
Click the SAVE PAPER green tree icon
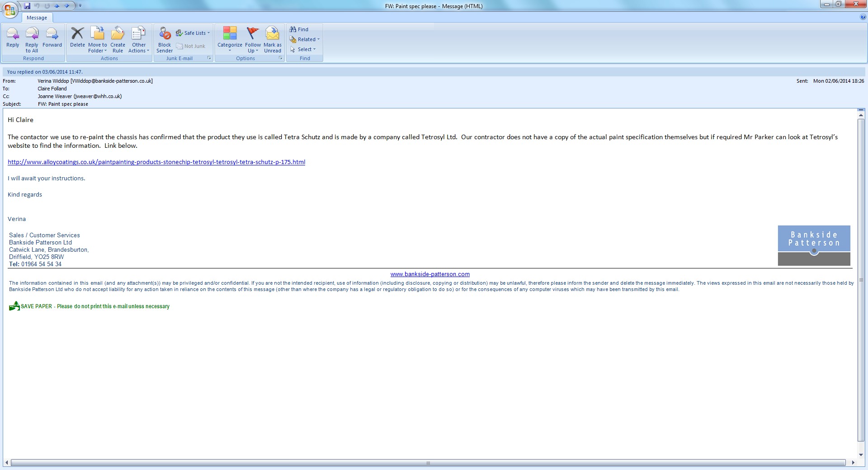pyautogui.click(x=14, y=306)
